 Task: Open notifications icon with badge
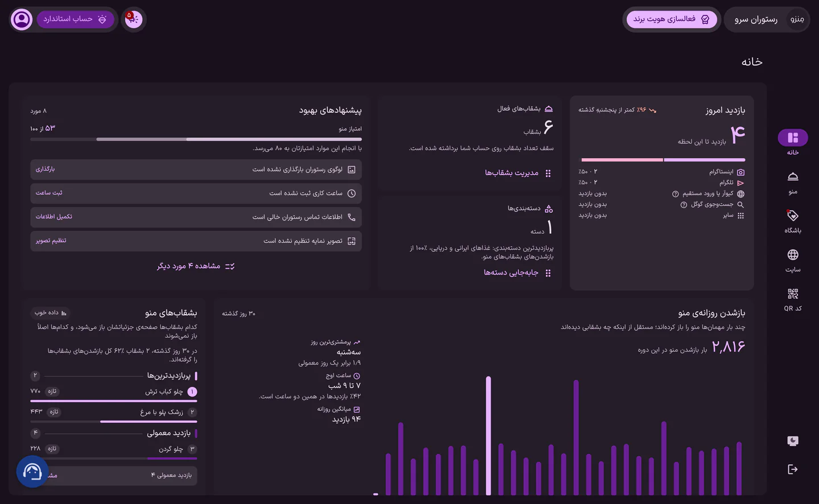pos(133,19)
